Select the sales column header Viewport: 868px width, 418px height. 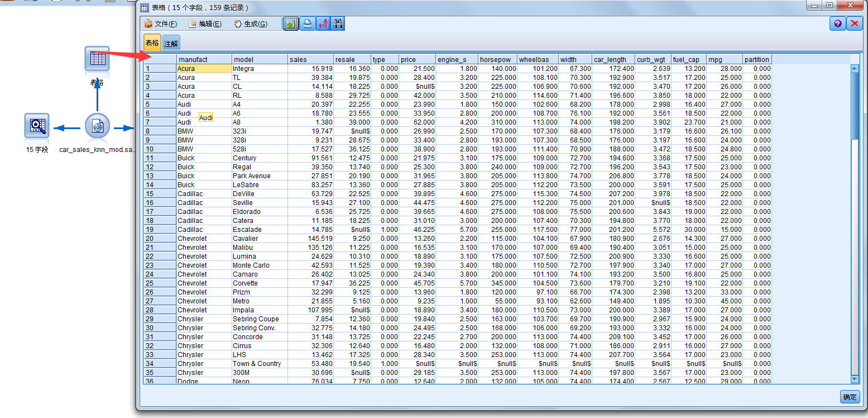[310, 59]
